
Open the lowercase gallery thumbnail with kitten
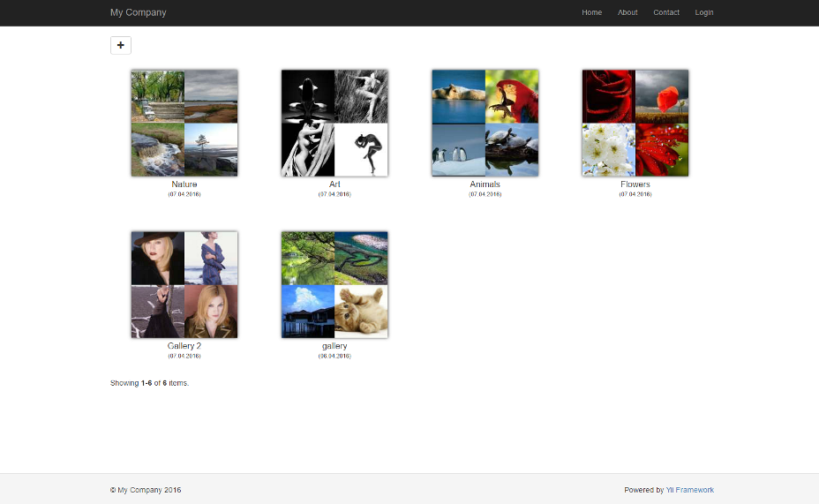pyautogui.click(x=334, y=284)
